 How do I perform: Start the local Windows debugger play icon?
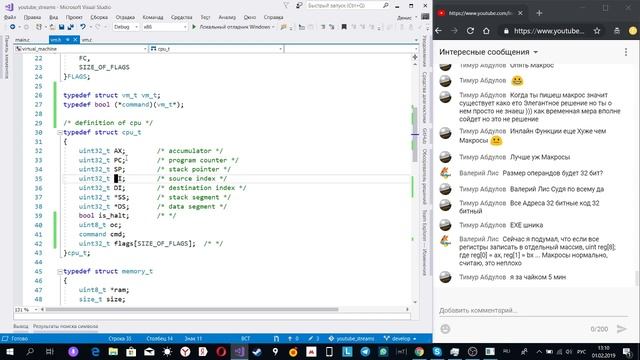(x=194, y=27)
